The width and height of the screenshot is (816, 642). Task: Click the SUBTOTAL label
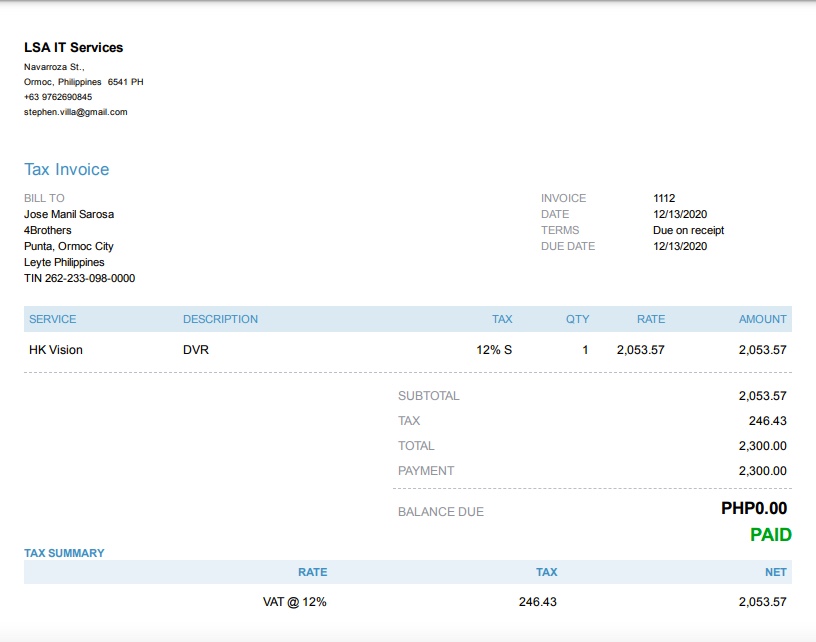tap(429, 396)
